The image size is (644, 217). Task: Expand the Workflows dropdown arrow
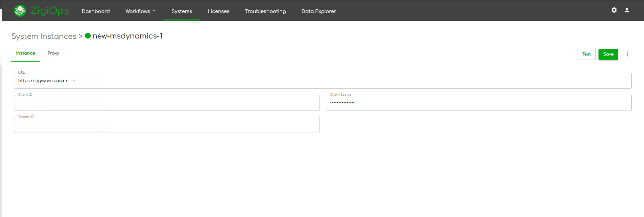pyautogui.click(x=154, y=11)
